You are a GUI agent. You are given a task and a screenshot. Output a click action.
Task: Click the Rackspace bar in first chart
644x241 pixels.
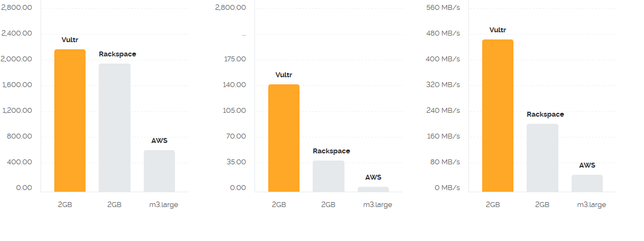(x=115, y=128)
